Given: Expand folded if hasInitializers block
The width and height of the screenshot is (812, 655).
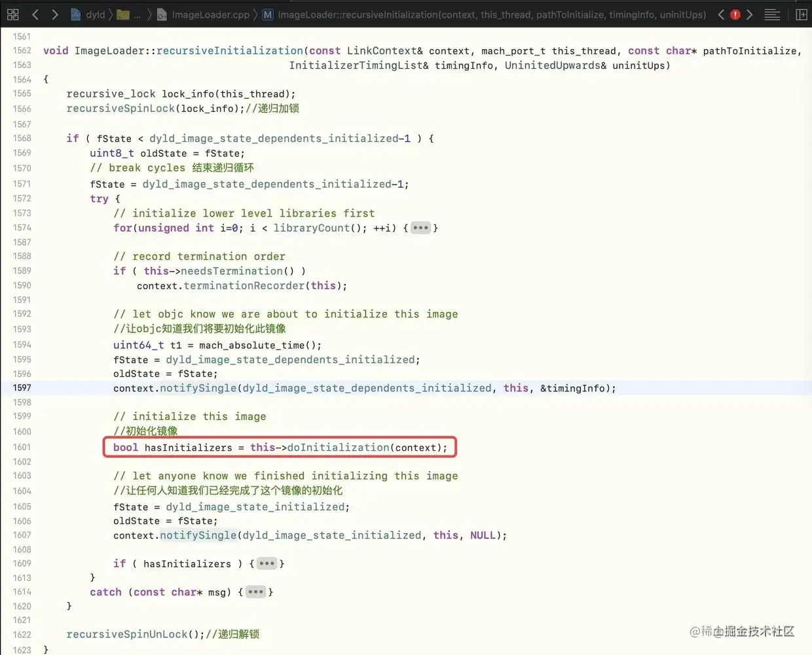Looking at the screenshot, I should (267, 563).
